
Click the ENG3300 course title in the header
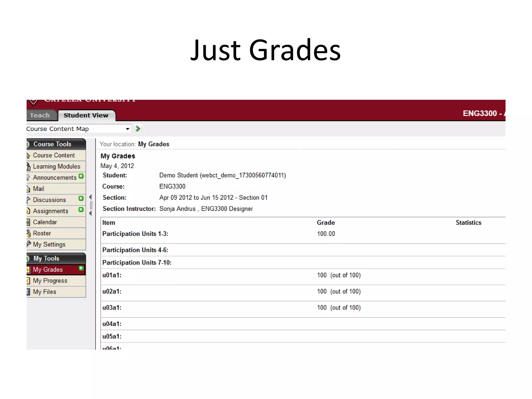484,114
